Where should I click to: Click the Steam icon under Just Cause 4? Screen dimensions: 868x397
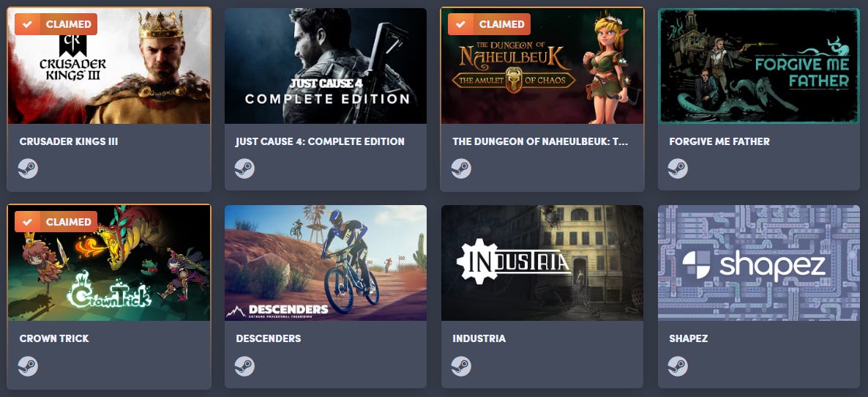click(x=244, y=168)
